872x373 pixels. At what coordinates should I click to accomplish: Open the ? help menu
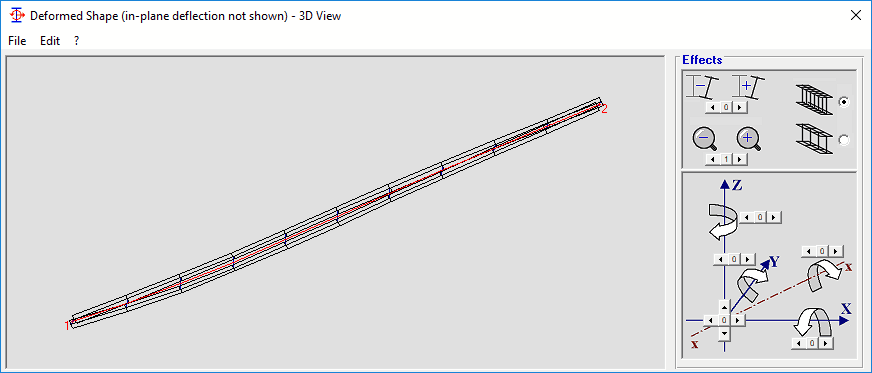tap(77, 41)
